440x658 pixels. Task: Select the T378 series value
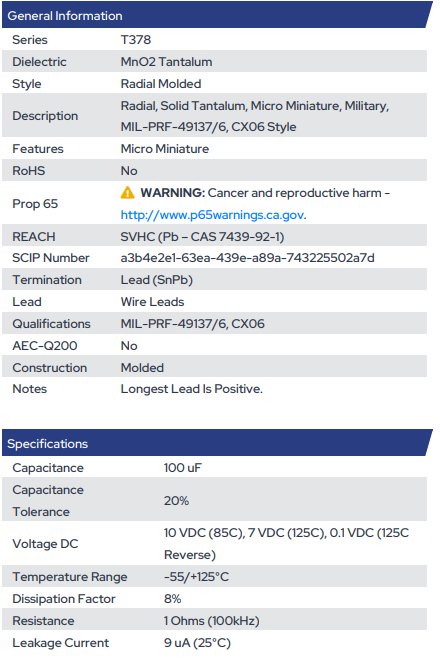click(136, 40)
